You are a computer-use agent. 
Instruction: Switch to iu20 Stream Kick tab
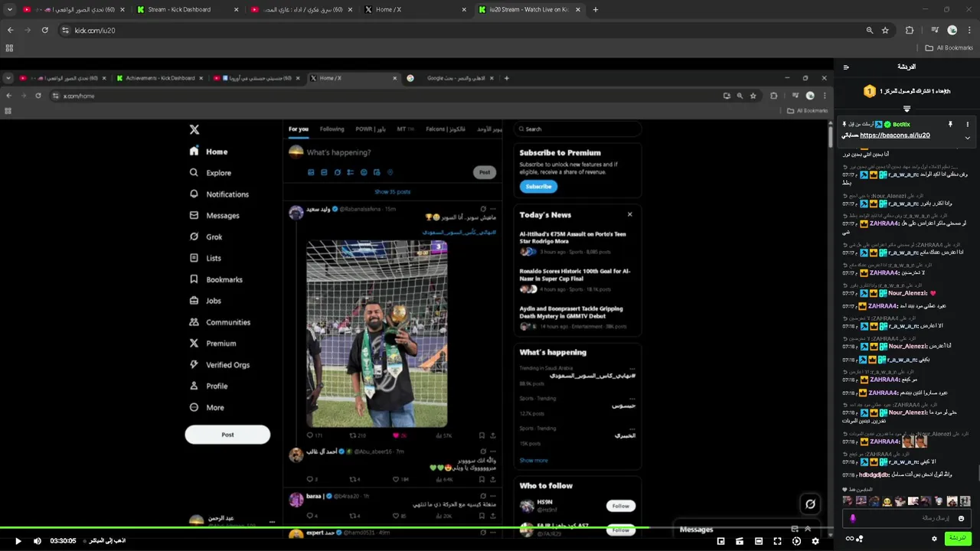[x=528, y=10]
